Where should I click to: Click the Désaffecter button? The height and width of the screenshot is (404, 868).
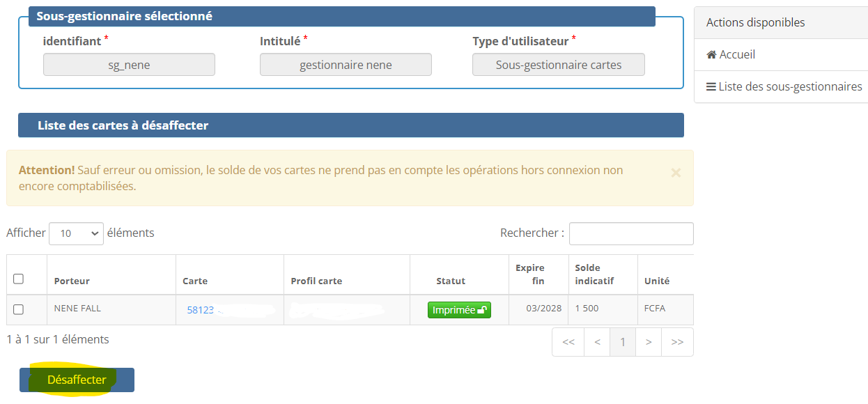coord(77,380)
